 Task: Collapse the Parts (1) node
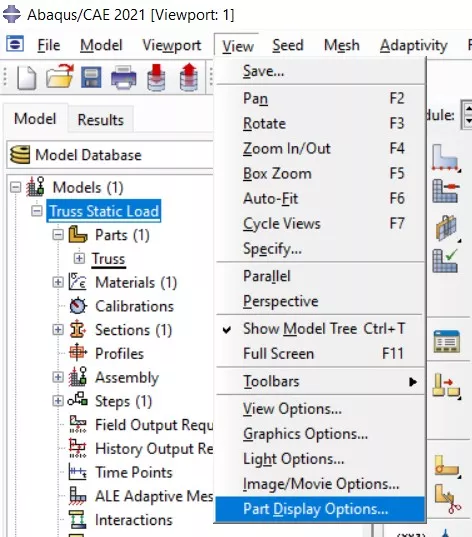coord(58,235)
